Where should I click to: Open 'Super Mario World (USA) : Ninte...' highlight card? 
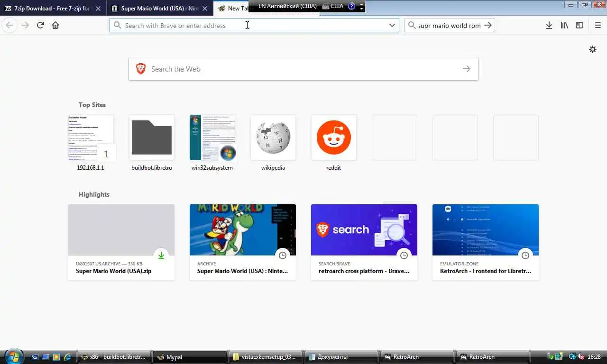click(x=243, y=242)
